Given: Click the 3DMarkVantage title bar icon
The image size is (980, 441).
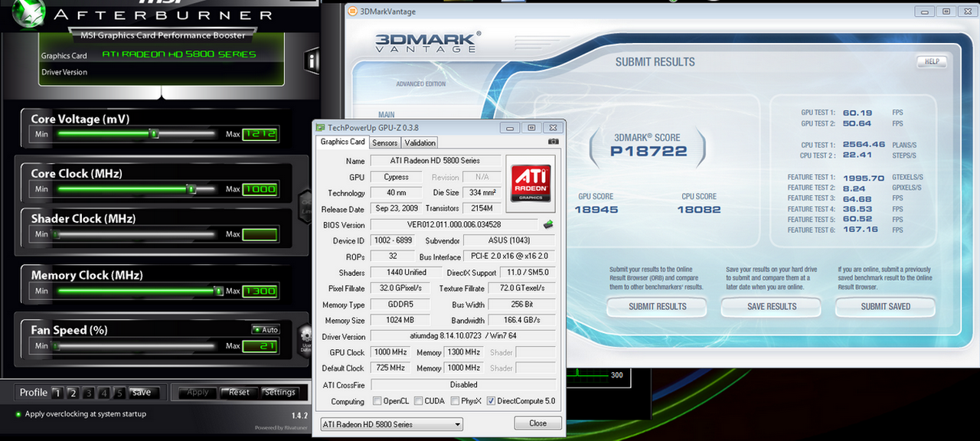Looking at the screenshot, I should 351,11.
